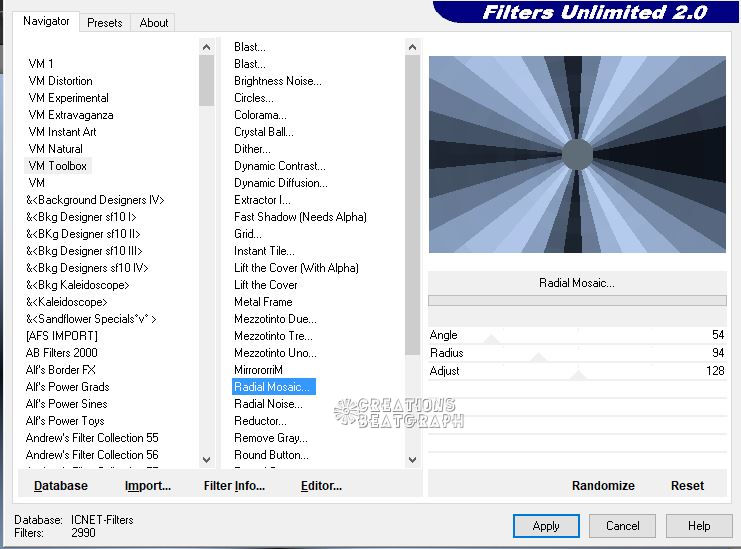Viewport: 741px width, 549px height.
Task: Select Andrew's Filter Collection 56
Action: [x=92, y=455]
